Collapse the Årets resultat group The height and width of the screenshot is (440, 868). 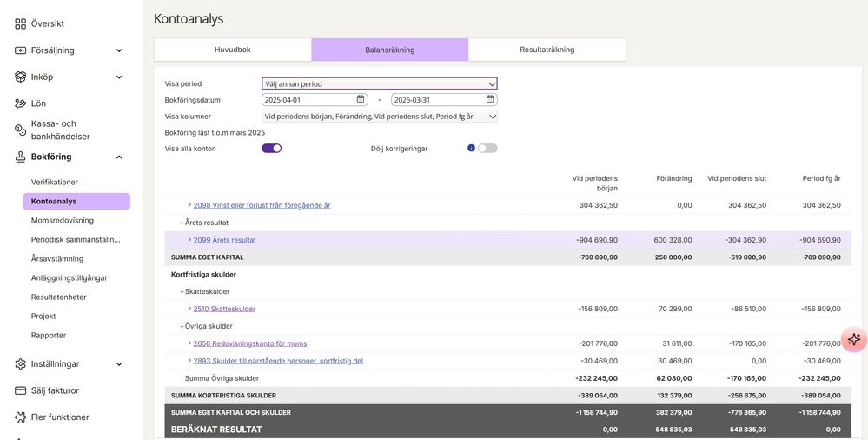click(x=182, y=223)
